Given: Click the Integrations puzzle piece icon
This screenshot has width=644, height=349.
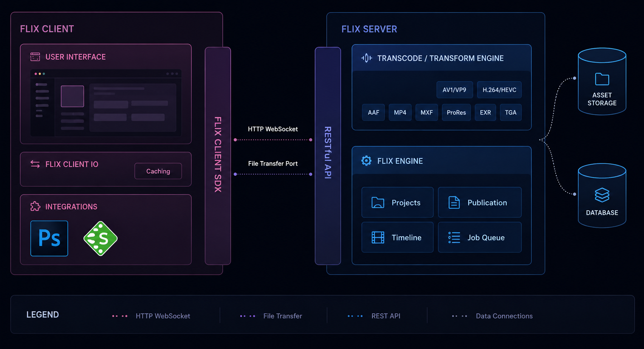Looking at the screenshot, I should coord(35,206).
